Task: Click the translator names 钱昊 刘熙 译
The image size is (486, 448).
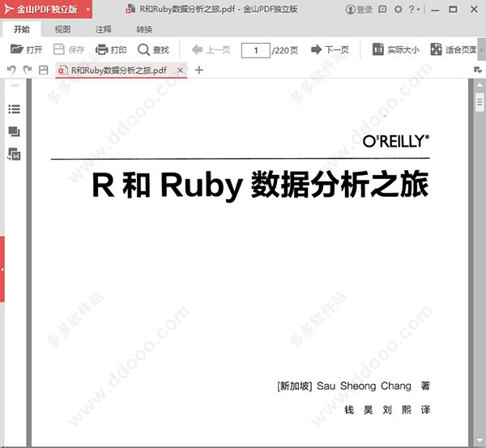Action: (x=387, y=410)
